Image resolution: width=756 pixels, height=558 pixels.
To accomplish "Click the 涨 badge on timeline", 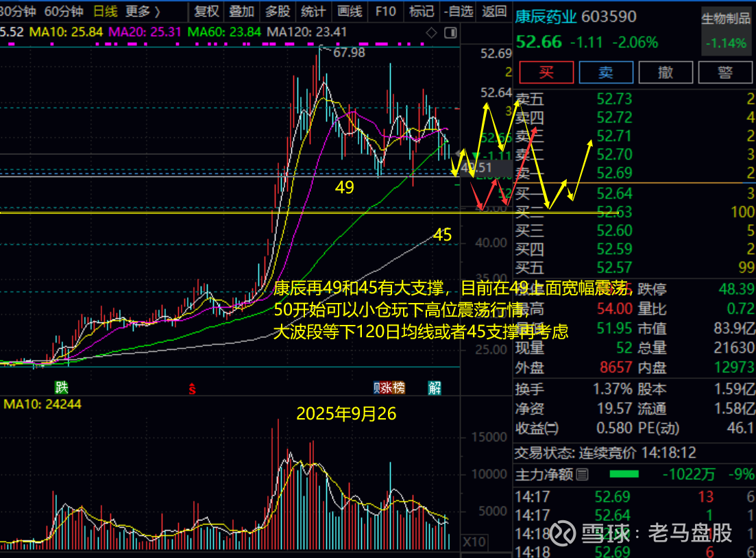I will click(x=386, y=388).
